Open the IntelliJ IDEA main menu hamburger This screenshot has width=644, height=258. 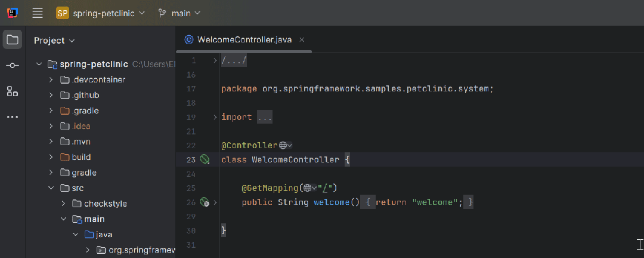coord(38,13)
